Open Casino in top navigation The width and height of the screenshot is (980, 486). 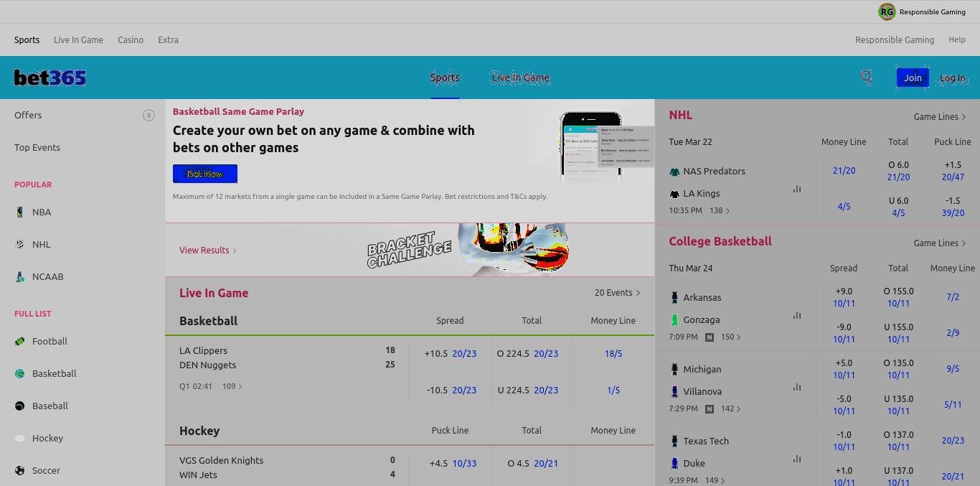tap(131, 39)
